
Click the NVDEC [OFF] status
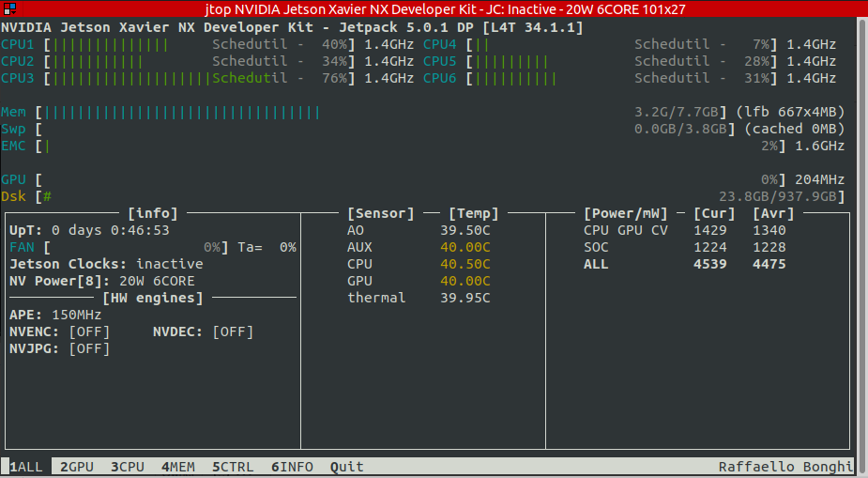(233, 332)
